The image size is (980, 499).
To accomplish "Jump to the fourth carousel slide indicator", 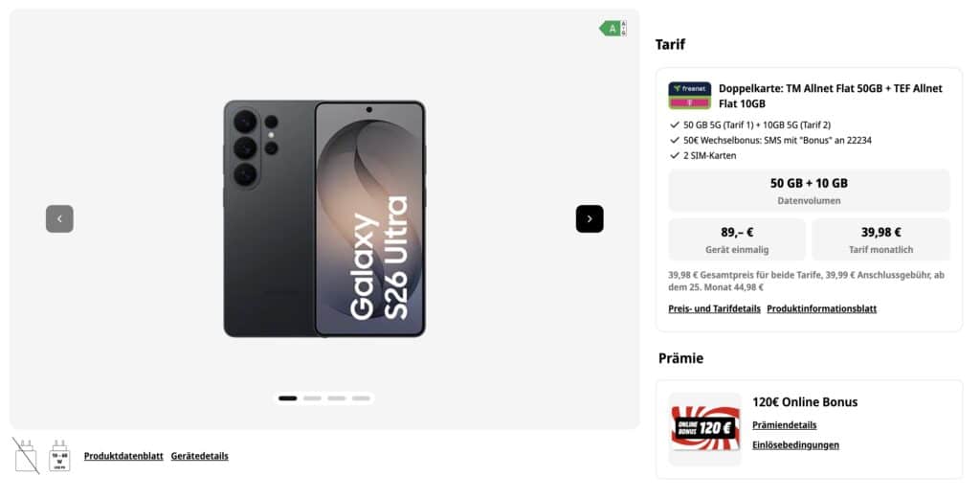I will (x=361, y=398).
